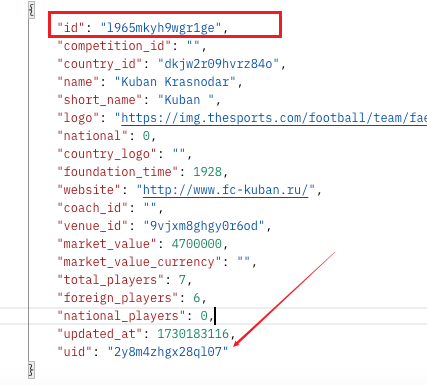
Task: Click the "country_id" key
Action: pos(100,64)
